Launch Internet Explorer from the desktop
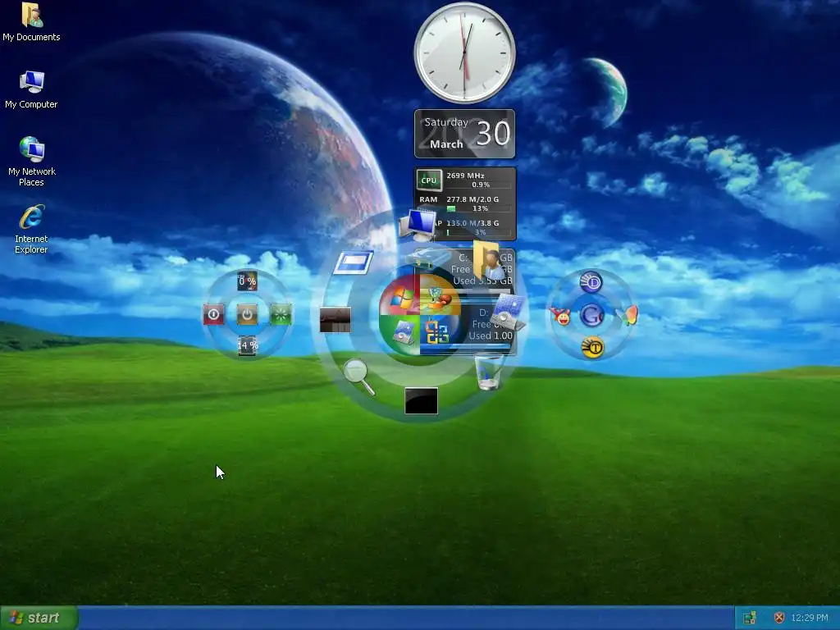This screenshot has width=840, height=630. click(x=31, y=229)
